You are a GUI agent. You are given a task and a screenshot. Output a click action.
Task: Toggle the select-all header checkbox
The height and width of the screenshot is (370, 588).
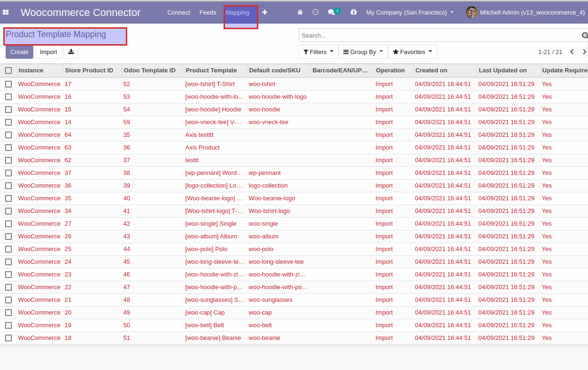tap(8, 71)
